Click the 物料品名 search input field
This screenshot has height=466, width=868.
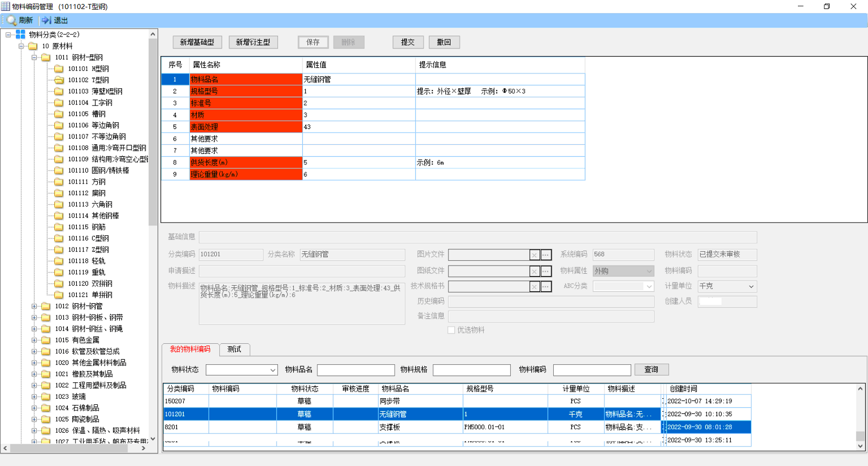point(355,370)
